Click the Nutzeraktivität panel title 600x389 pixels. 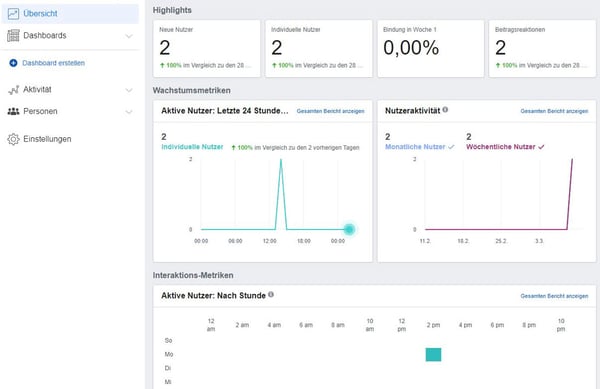(412, 111)
